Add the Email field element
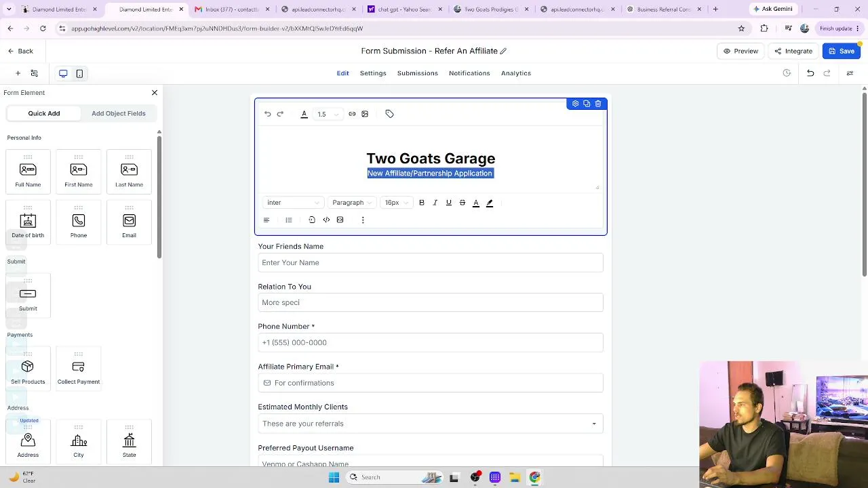 [x=129, y=223]
